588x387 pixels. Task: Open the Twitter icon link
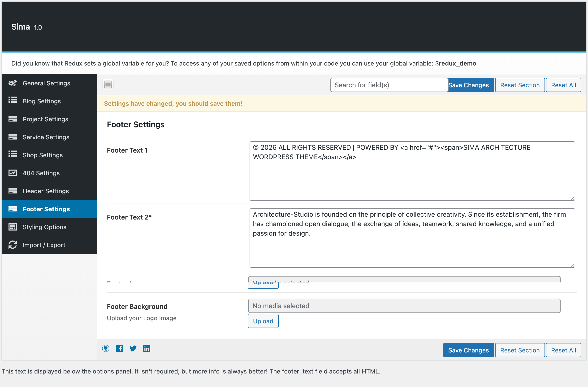(133, 349)
